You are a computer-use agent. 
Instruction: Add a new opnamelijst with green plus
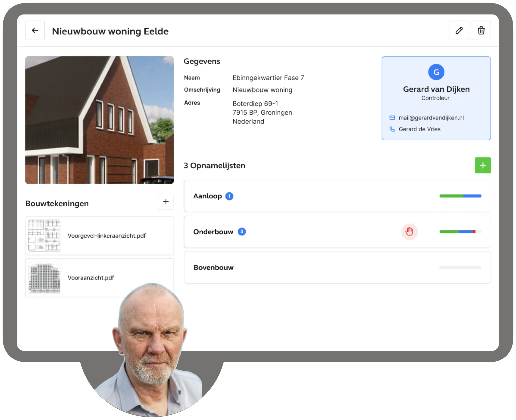click(483, 166)
